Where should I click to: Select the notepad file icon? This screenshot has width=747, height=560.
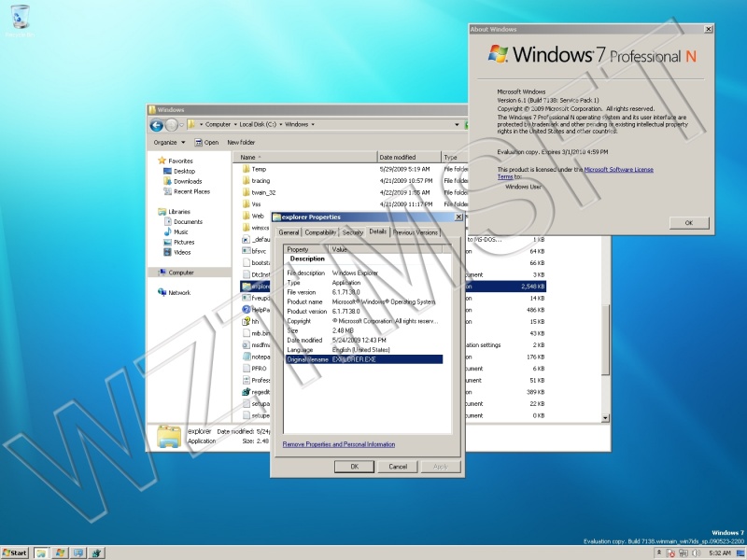pos(247,357)
